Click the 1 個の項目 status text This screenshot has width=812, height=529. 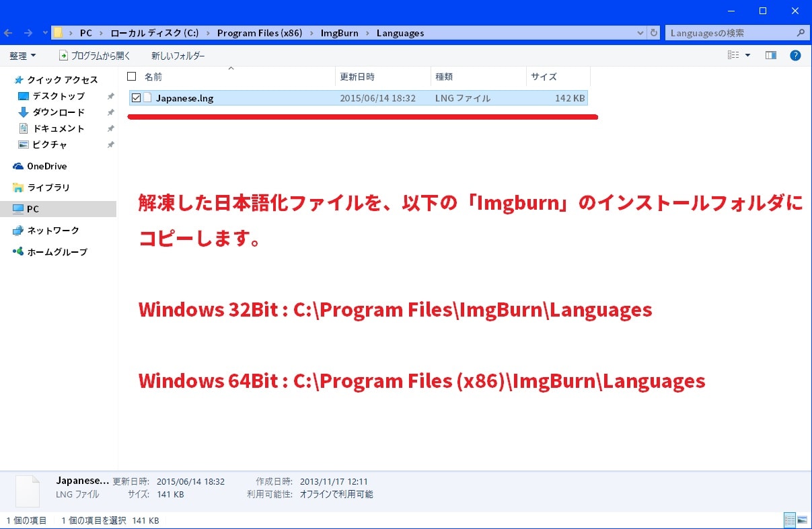pos(27,520)
